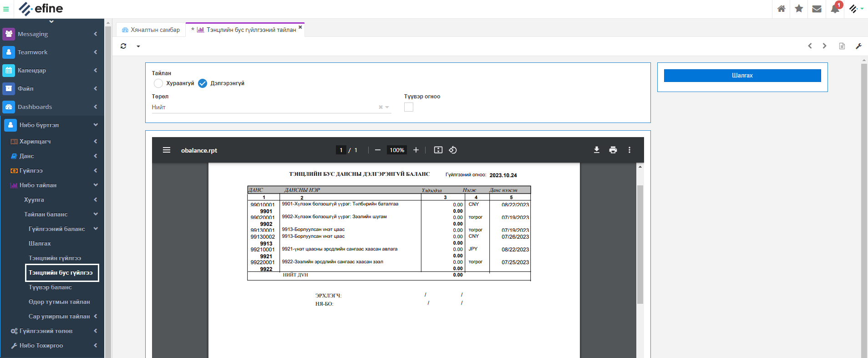Select the Дэлгэрэнгүй radio option

[203, 83]
